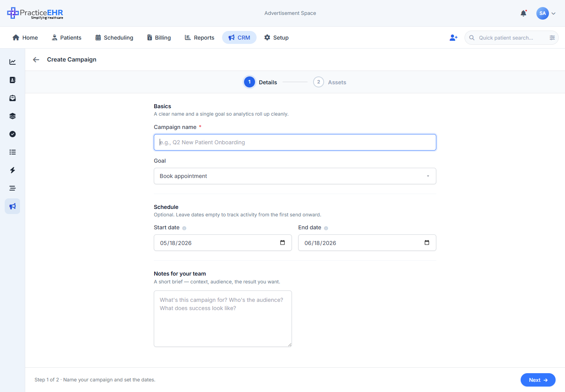Click the Basics section heading
Viewport: 565px width, 392px height.
click(x=162, y=106)
